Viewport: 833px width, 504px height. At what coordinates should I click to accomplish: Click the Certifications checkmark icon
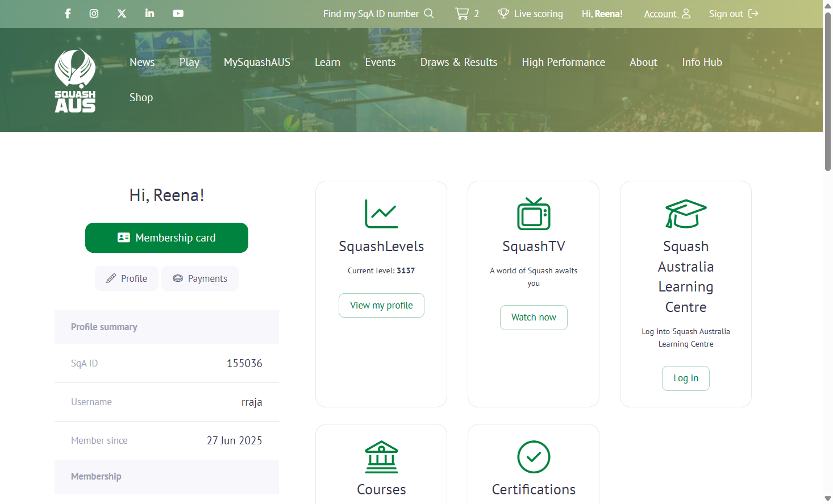click(x=534, y=457)
